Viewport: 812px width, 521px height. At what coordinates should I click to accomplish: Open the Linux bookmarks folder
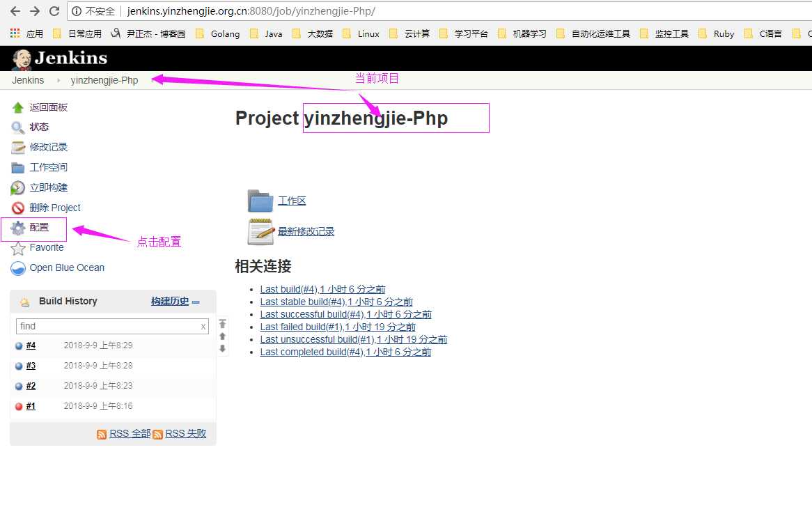pos(361,33)
